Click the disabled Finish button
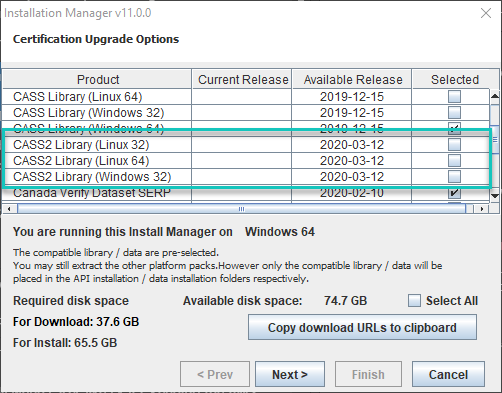This screenshot has width=502, height=393. click(368, 374)
